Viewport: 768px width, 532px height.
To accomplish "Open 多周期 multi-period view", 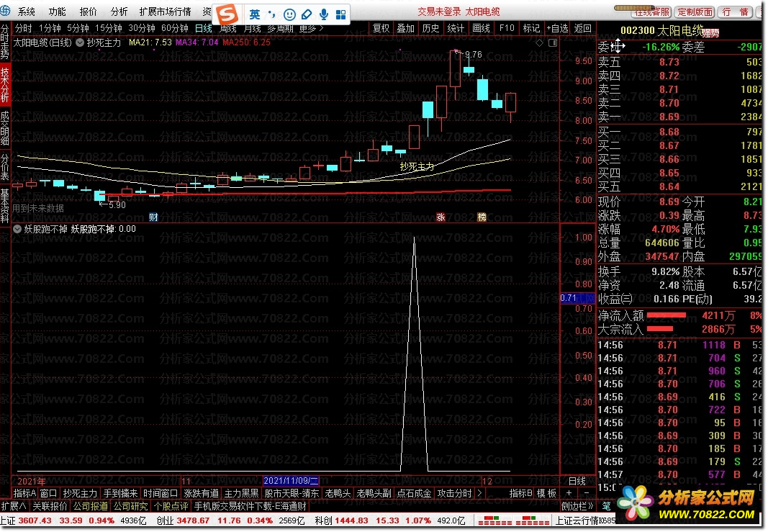I will coord(280,28).
